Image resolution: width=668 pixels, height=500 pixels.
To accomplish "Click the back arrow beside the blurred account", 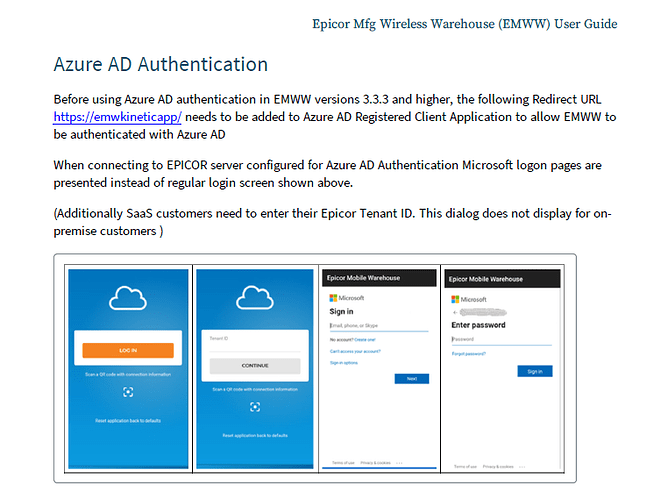I will [455, 313].
